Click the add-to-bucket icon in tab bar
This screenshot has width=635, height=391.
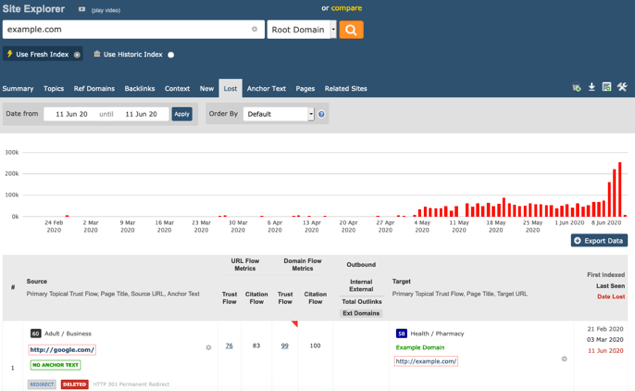(x=576, y=88)
